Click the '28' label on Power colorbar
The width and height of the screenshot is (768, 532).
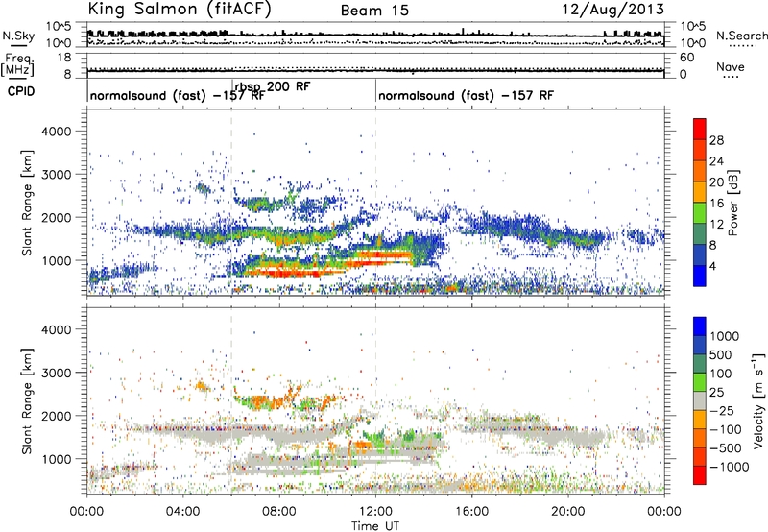point(716,140)
